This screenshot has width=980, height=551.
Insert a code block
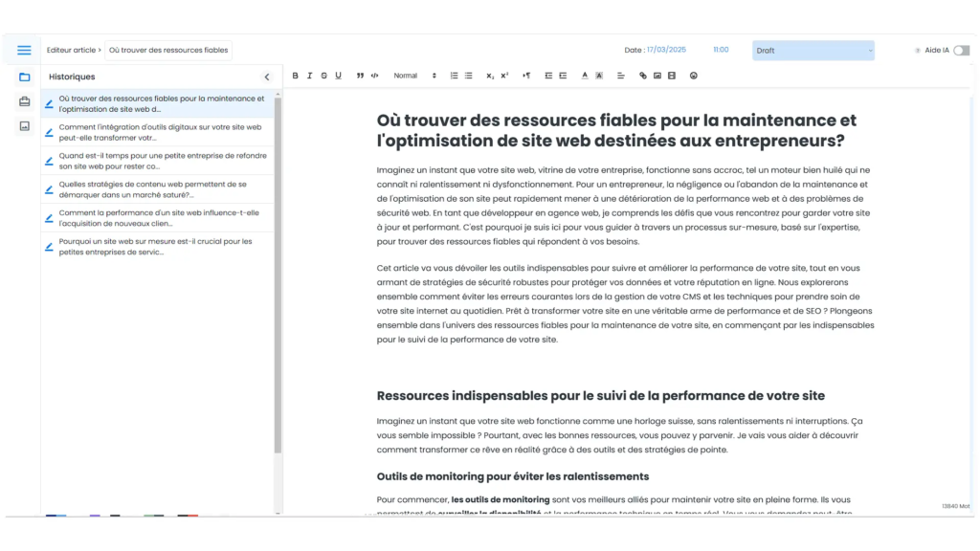coord(374,76)
